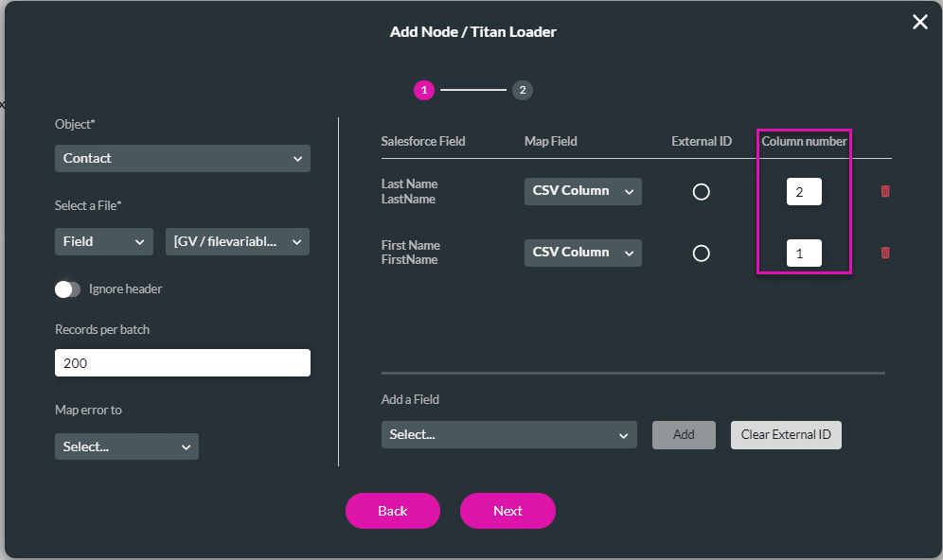
Task: Open the Field file source dropdown
Action: point(103,241)
